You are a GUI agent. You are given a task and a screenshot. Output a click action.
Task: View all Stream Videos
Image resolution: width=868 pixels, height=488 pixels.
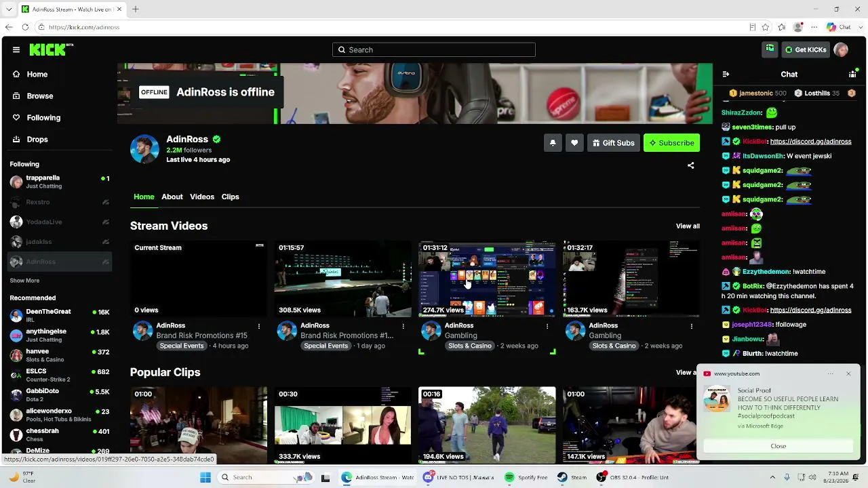[688, 226]
